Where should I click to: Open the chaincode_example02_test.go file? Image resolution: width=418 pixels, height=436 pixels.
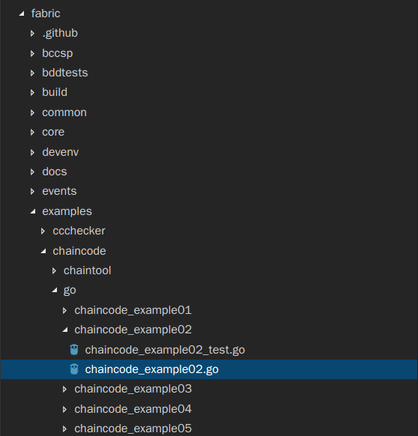pyautogui.click(x=165, y=350)
